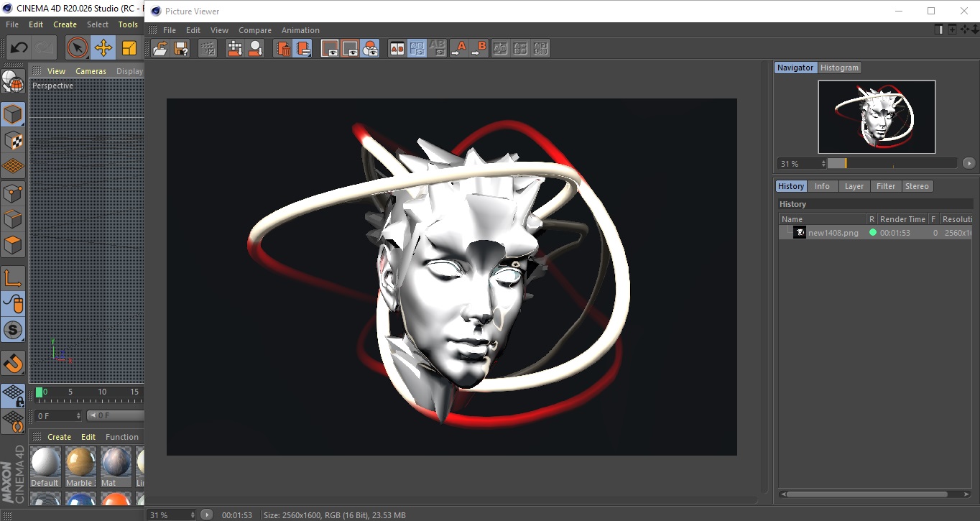Open the bottom status bar 31% zoom dropdown
Image resolution: width=980 pixels, height=521 pixels.
(x=172, y=515)
